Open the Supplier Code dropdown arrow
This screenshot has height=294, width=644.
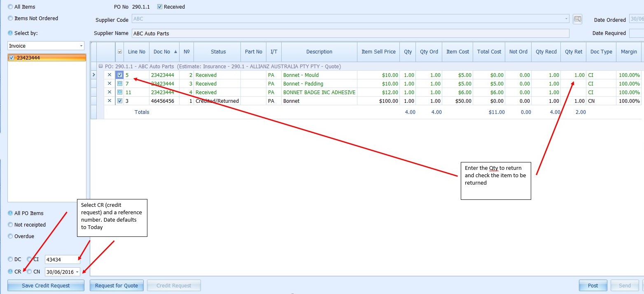(x=567, y=19)
